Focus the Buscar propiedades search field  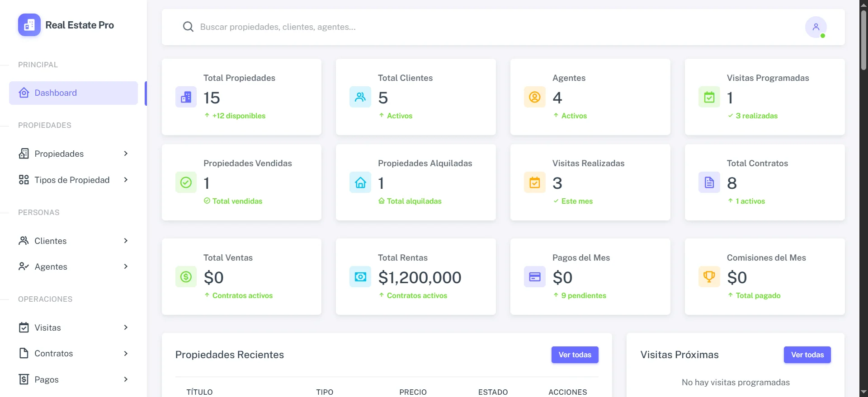(x=497, y=27)
